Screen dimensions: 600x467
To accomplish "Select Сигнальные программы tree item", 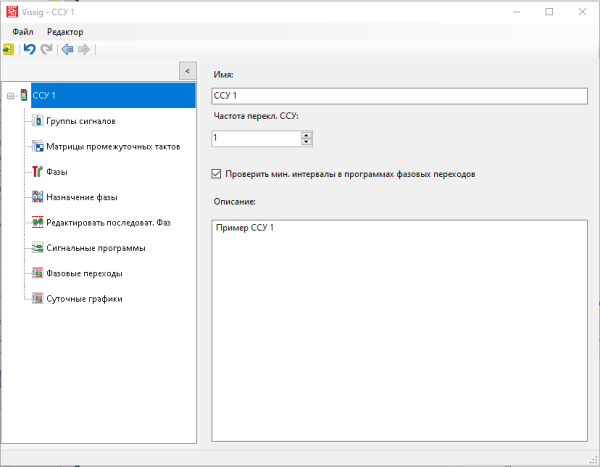I will [95, 247].
